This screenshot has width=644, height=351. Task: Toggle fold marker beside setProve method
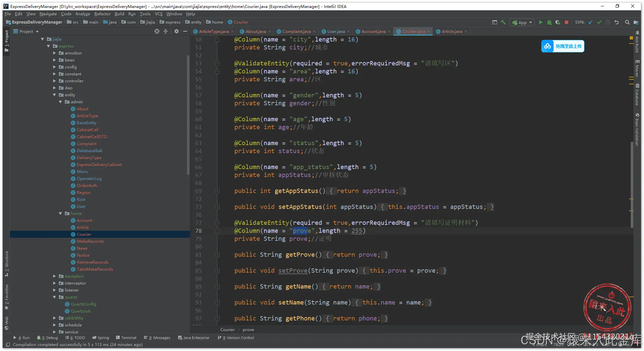(217, 271)
